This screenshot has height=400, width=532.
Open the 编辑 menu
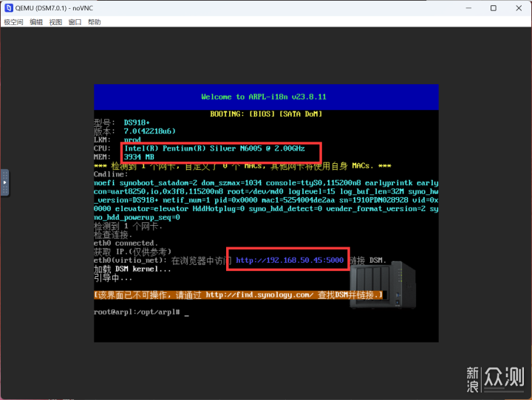point(36,22)
